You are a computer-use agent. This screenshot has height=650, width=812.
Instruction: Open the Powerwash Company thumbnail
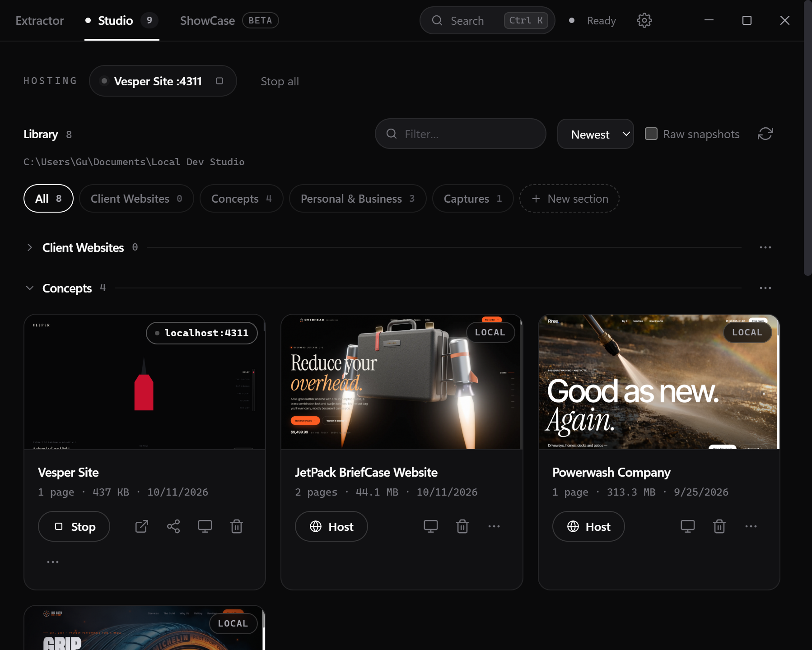tap(659, 382)
